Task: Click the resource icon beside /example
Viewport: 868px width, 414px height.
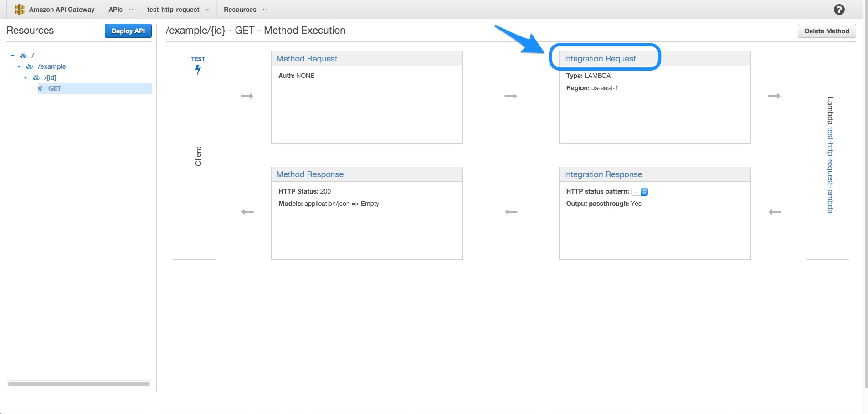Action: (x=29, y=66)
